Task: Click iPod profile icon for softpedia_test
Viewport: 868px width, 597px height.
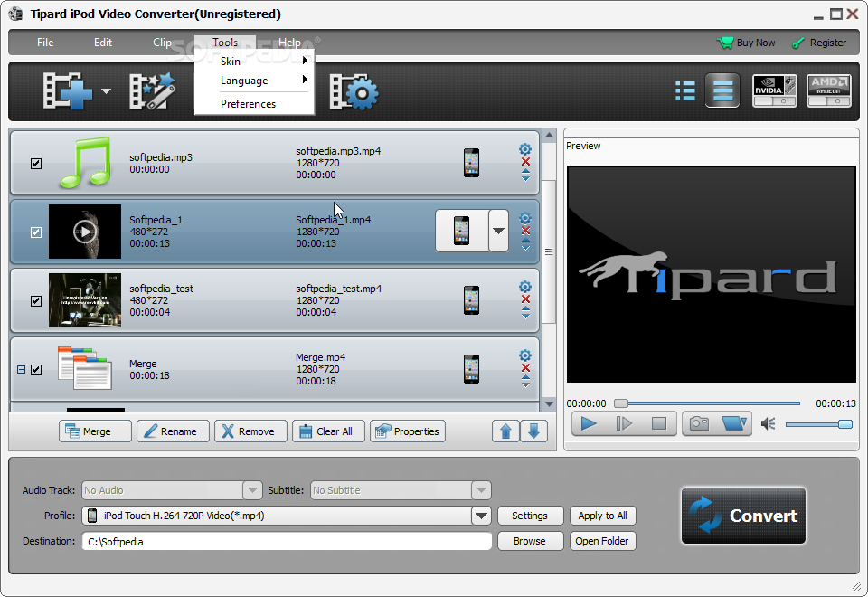Action: pyautogui.click(x=471, y=300)
